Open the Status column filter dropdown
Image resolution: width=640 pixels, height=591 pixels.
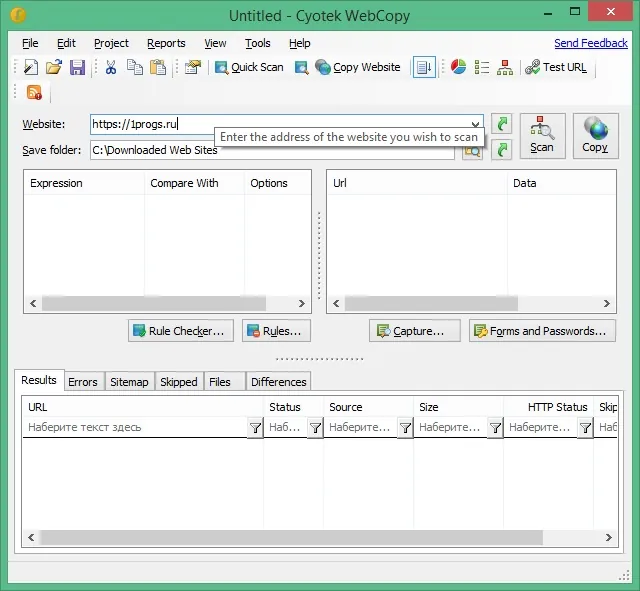315,428
